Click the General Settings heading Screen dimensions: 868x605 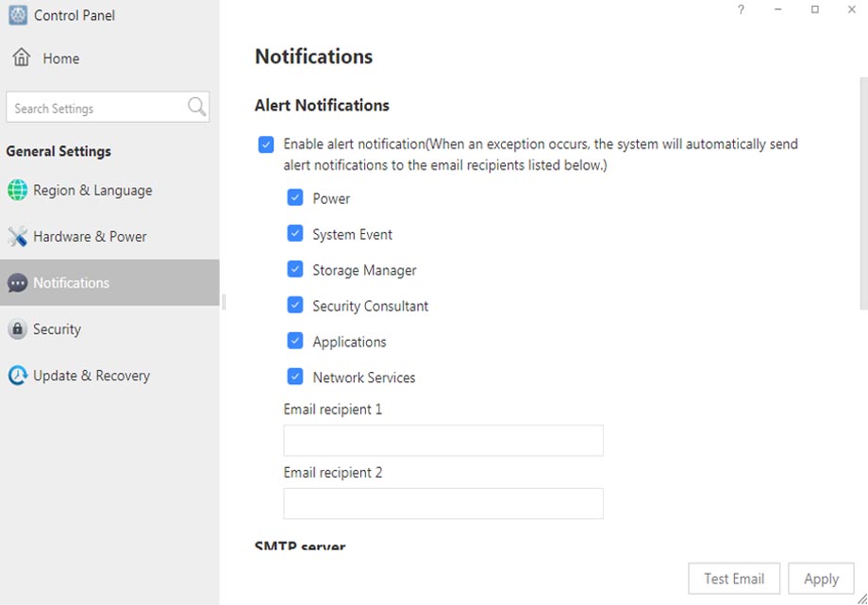click(58, 151)
